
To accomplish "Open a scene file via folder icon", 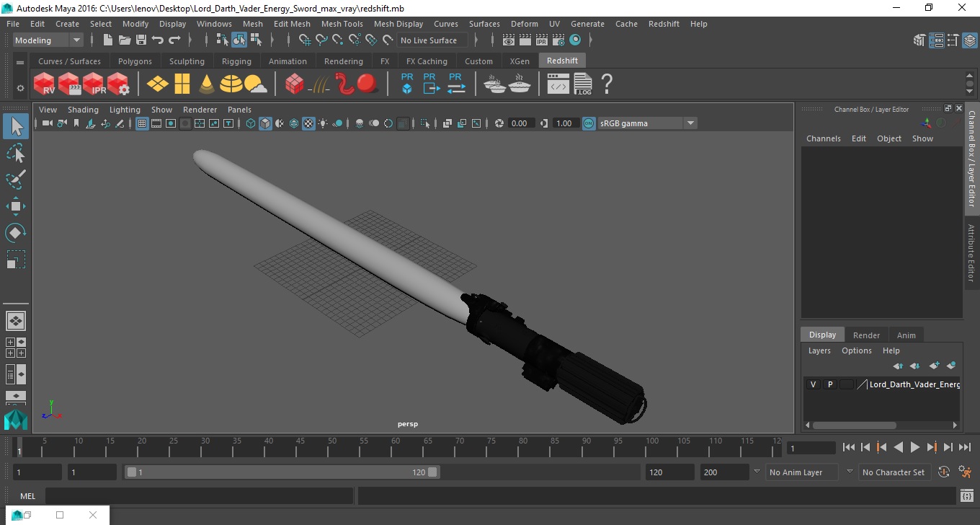I will (x=125, y=40).
